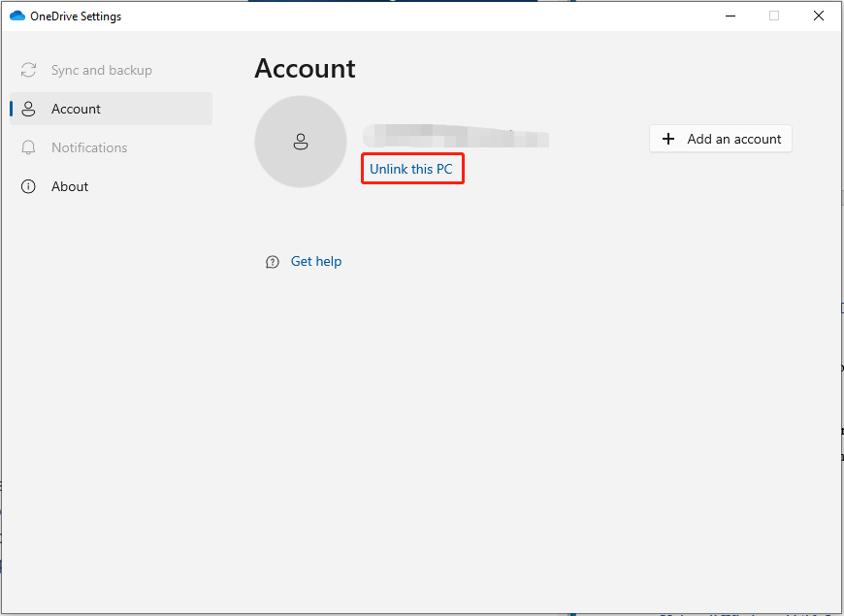
Task: Minimize the OneDrive Settings window
Action: click(730, 16)
